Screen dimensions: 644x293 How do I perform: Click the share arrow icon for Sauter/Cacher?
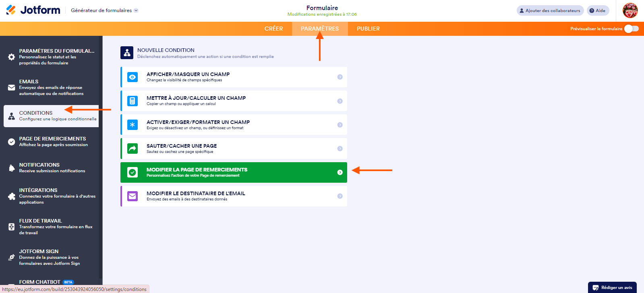click(133, 149)
